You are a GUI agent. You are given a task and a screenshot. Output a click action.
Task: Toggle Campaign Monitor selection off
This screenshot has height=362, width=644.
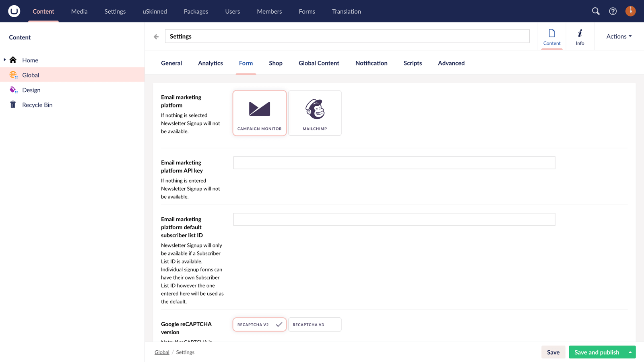click(259, 113)
